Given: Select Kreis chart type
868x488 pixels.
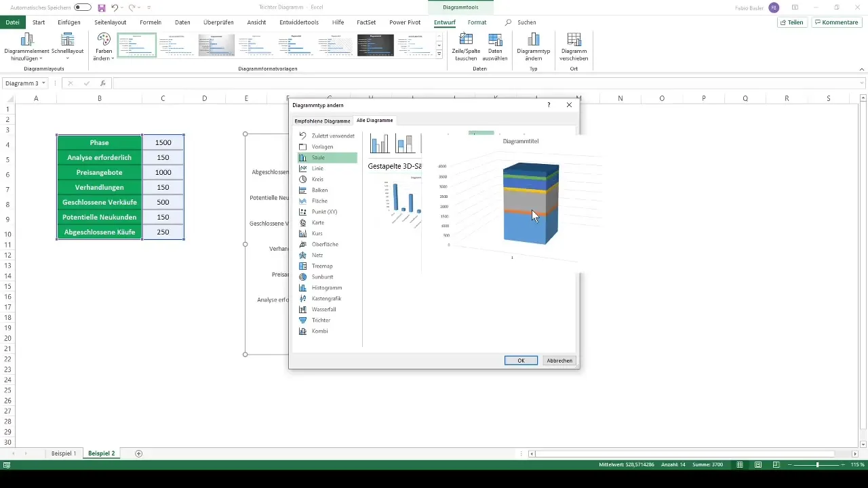Looking at the screenshot, I should click(328, 179).
